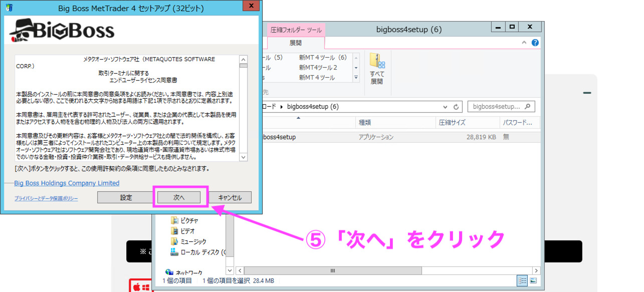Expand the extract destination list with the bottom arrow
This screenshot has width=644, height=292.
pyautogui.click(x=356, y=78)
